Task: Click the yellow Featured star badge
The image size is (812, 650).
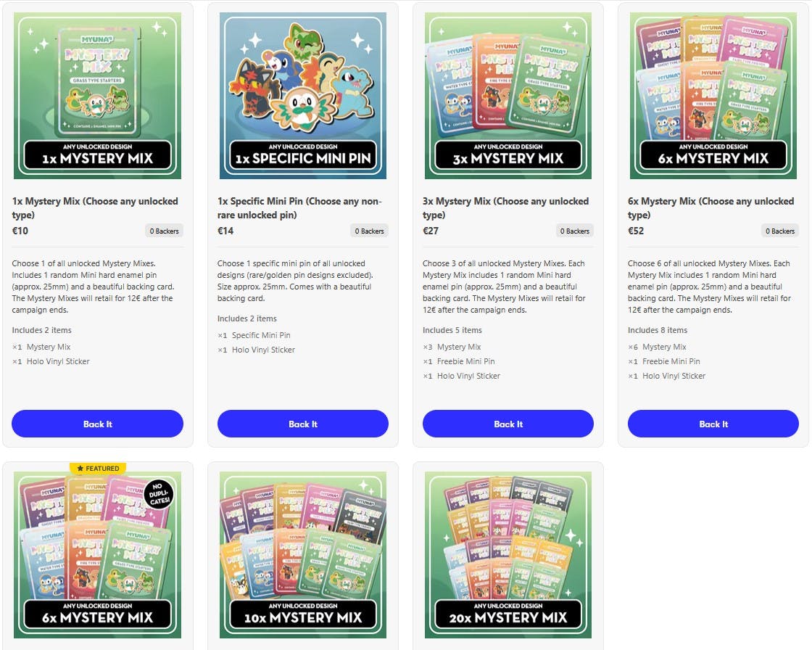Action: tap(98, 468)
